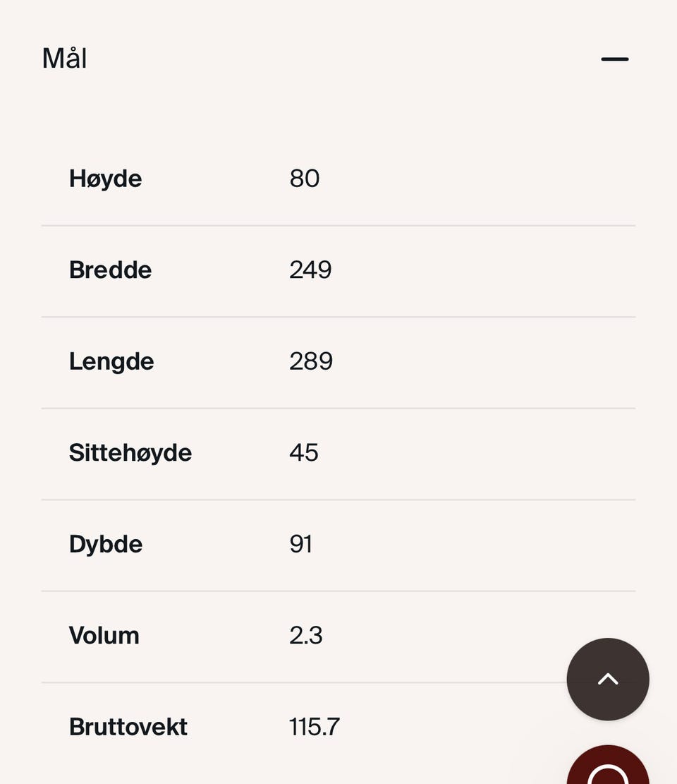This screenshot has width=677, height=784.
Task: Click the Bredde row in the table
Action: pyautogui.click(x=338, y=271)
